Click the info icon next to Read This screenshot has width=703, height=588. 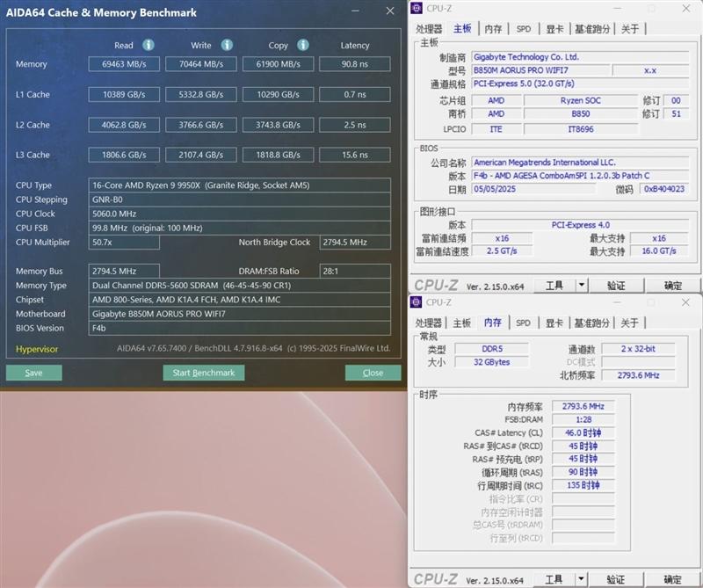[149, 45]
